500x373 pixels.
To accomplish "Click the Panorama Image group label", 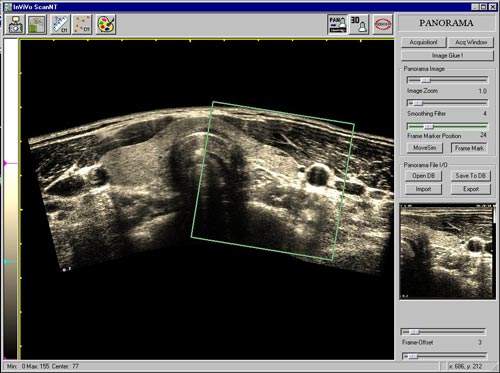I will [424, 69].
